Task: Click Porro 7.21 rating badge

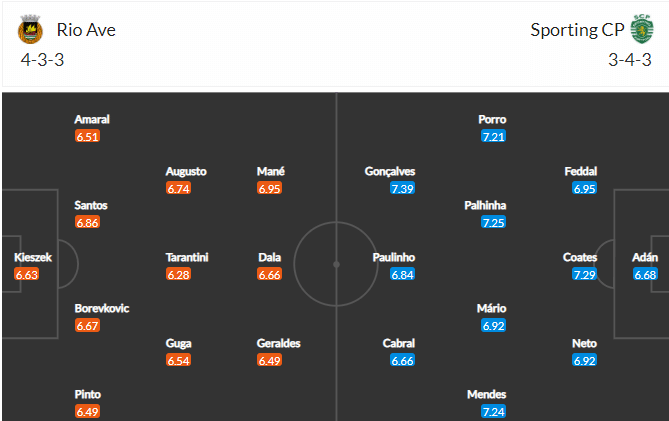Action: point(493,136)
